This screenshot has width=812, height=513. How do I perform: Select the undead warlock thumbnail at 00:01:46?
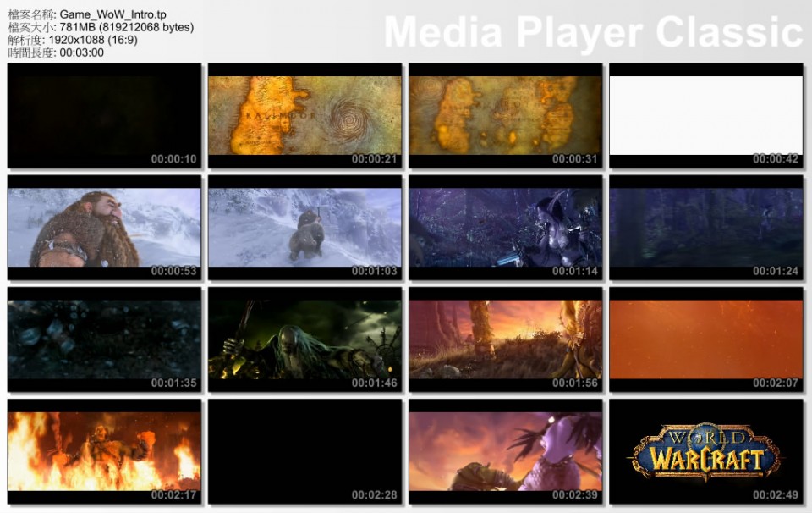304,339
